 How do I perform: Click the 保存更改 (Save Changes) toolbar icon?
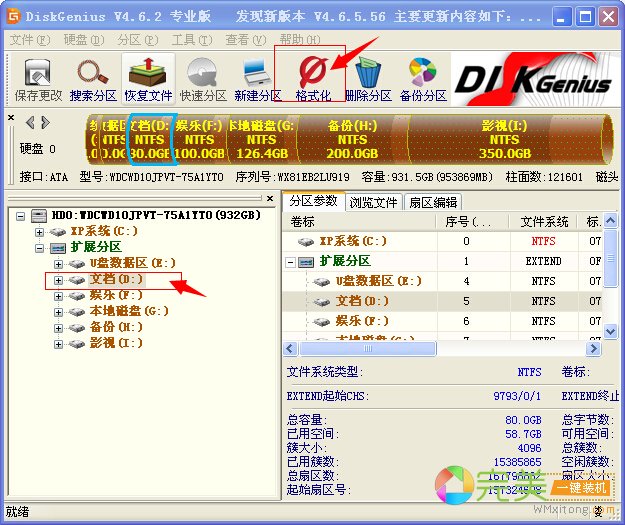point(38,79)
